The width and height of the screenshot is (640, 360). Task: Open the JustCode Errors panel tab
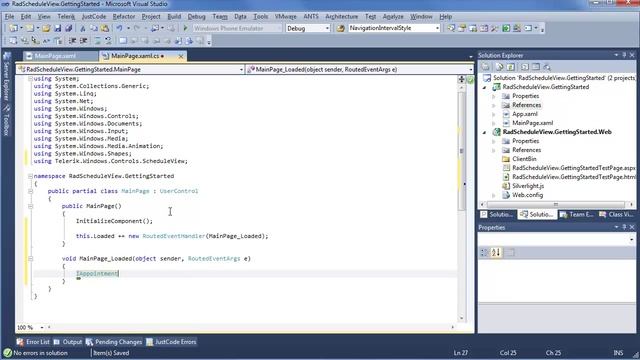pyautogui.click(x=171, y=342)
